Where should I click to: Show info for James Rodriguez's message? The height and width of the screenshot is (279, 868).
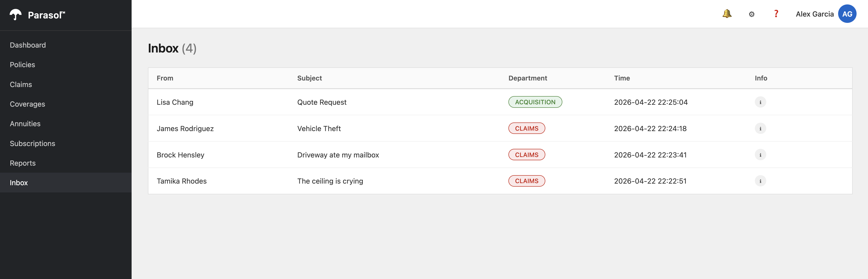(760, 128)
